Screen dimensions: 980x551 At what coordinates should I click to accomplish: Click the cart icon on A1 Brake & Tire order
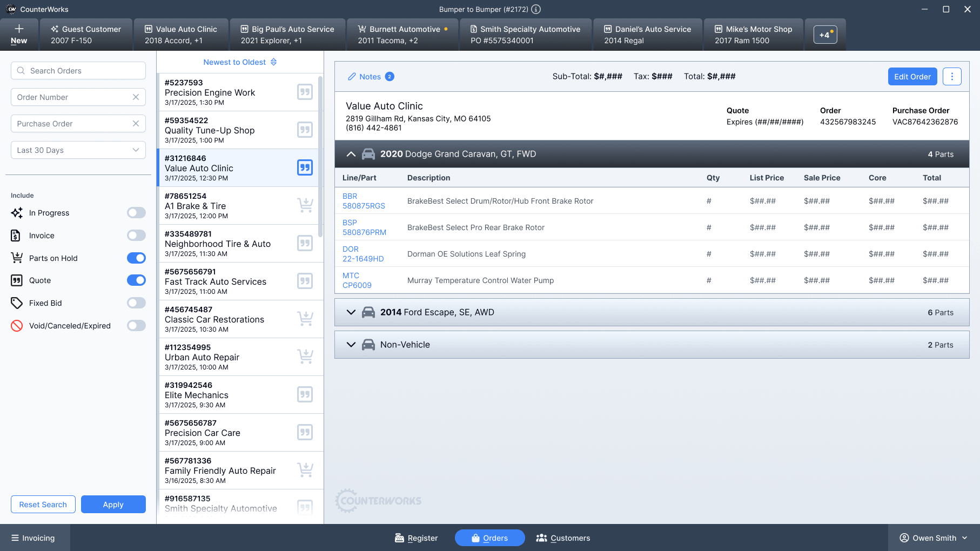click(x=305, y=206)
